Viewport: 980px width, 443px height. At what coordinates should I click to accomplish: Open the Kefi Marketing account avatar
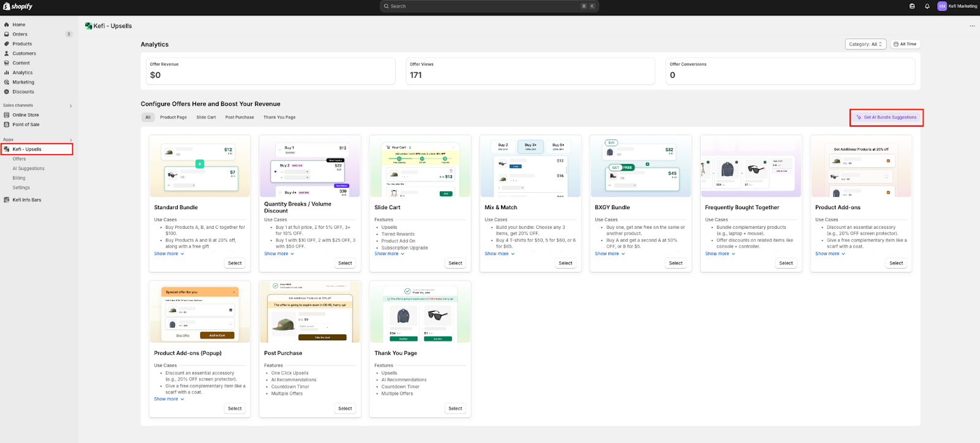(942, 6)
